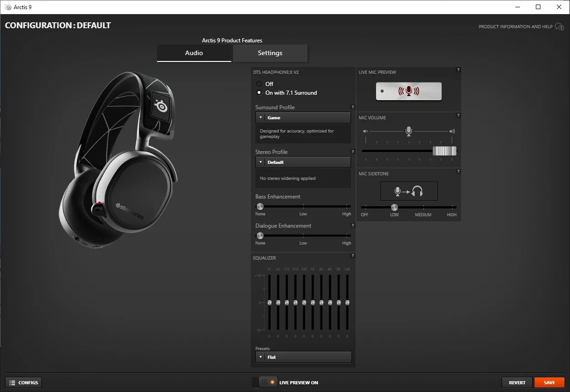Click the 'Designed for accuracy' profile description

click(297, 133)
